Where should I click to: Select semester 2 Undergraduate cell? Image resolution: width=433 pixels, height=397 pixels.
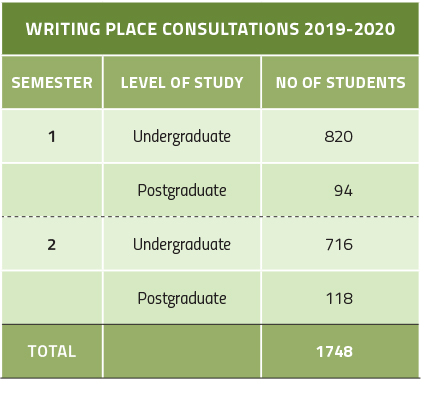[182, 244]
